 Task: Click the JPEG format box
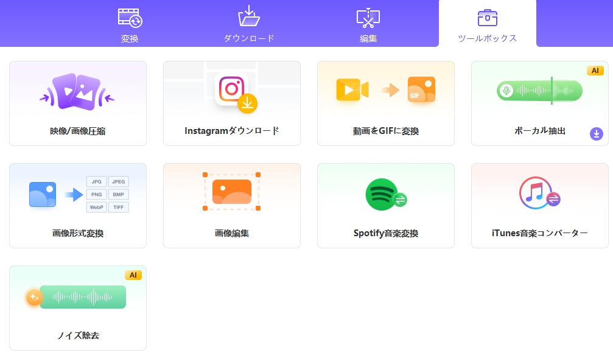pyautogui.click(x=119, y=182)
